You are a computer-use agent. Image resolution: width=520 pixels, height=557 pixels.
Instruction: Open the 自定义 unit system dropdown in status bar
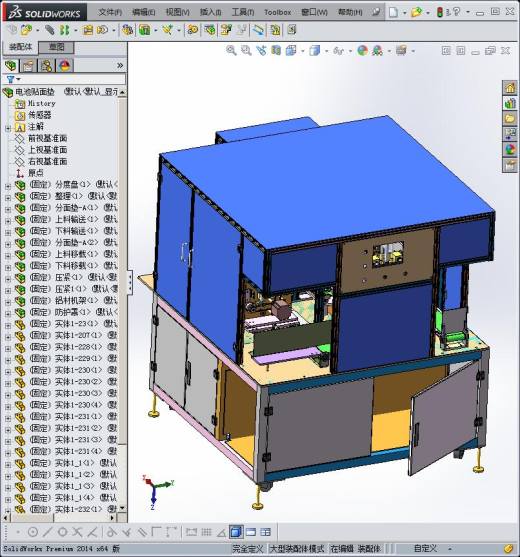(450, 549)
